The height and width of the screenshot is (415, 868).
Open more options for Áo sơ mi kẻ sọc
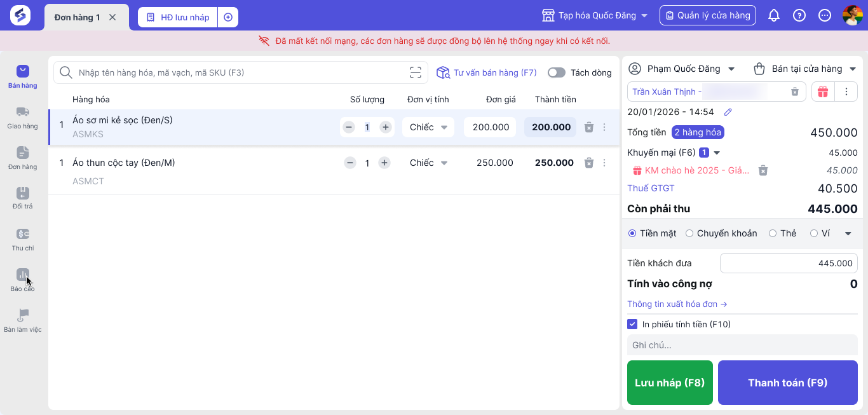click(x=604, y=127)
